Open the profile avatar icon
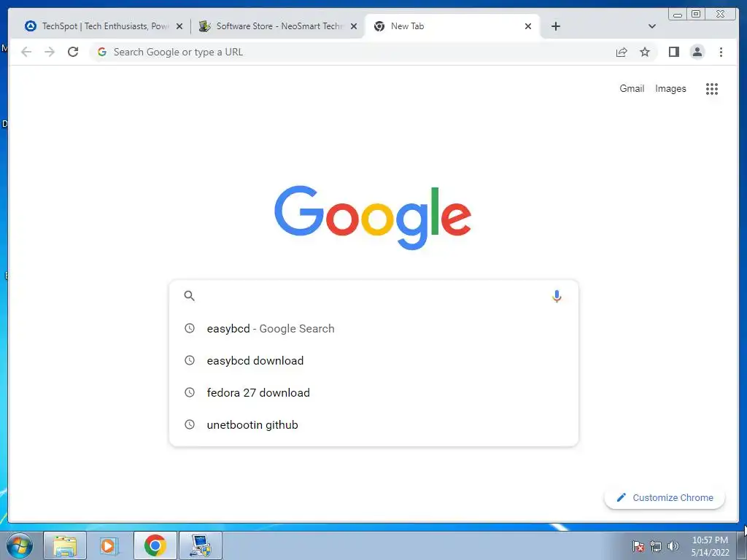This screenshot has width=747, height=560. coord(697,52)
